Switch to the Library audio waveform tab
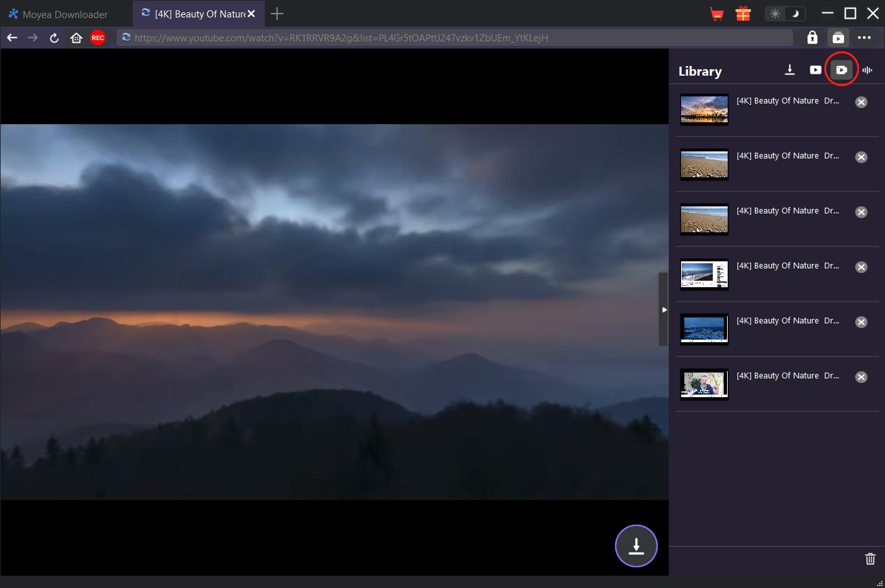This screenshot has width=885, height=588. (x=868, y=70)
